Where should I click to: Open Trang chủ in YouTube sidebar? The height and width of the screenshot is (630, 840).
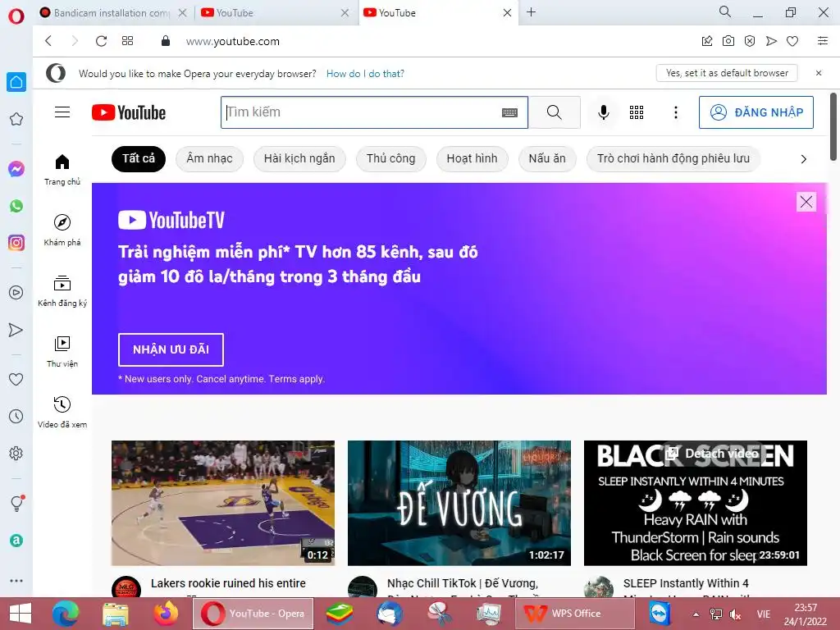coord(62,169)
